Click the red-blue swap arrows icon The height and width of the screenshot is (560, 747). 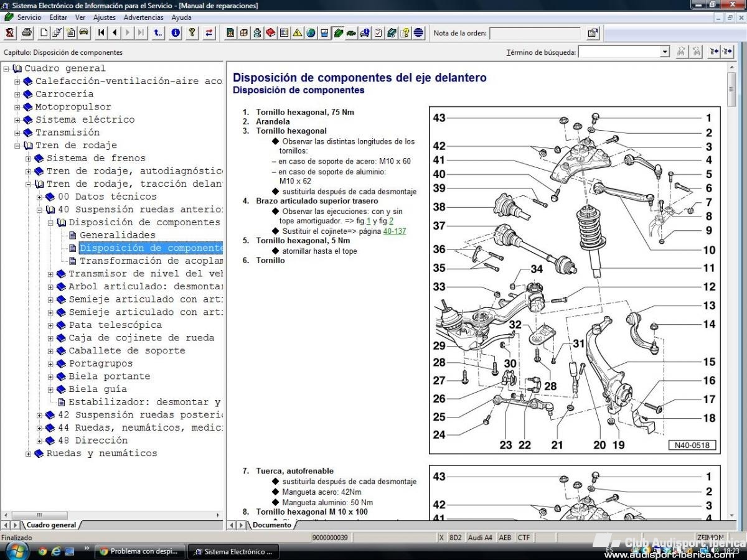coord(209,33)
